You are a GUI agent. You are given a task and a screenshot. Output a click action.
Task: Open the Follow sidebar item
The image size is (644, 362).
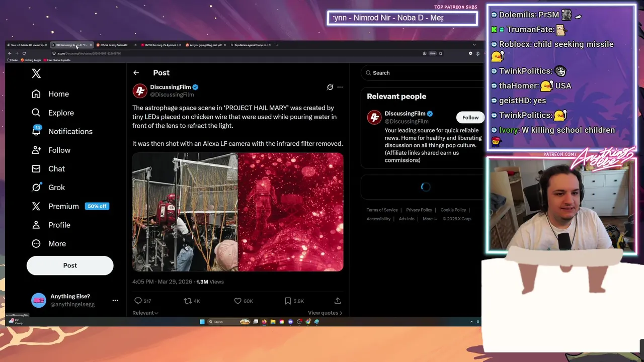coord(51,150)
